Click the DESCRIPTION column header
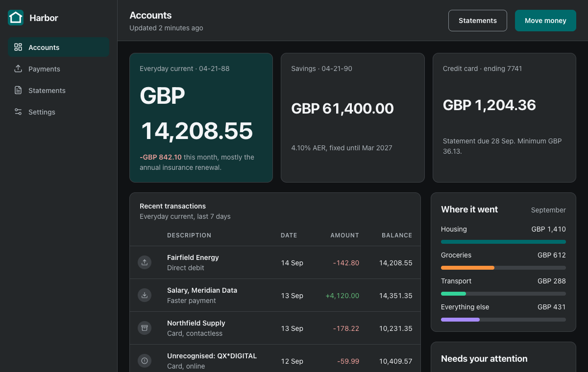The image size is (588, 372). coord(189,235)
